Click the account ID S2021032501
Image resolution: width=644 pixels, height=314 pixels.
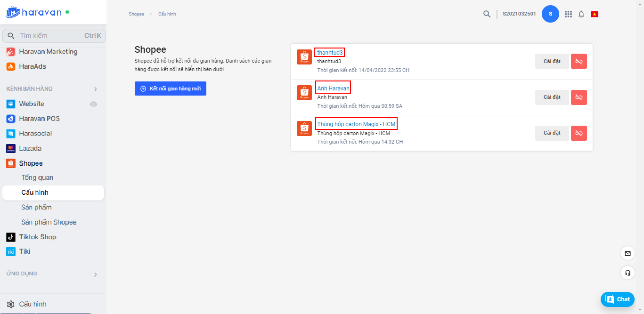(x=519, y=14)
